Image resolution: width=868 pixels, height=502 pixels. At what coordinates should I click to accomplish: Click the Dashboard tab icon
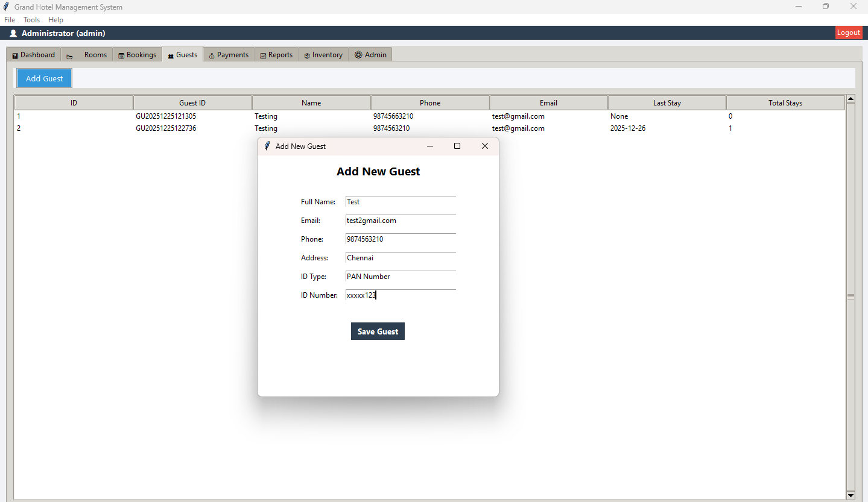(x=15, y=55)
